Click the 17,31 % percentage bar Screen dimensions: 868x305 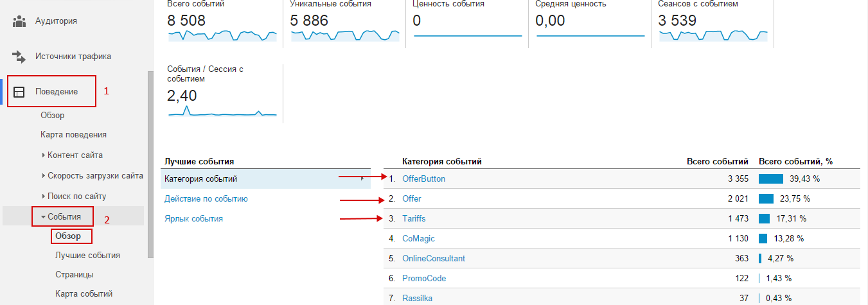pos(764,219)
